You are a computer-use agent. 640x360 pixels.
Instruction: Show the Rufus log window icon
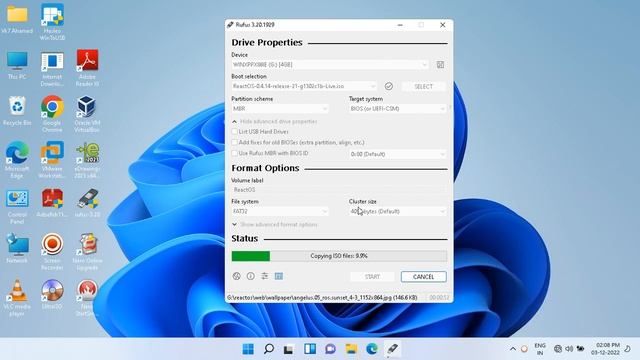(x=279, y=276)
